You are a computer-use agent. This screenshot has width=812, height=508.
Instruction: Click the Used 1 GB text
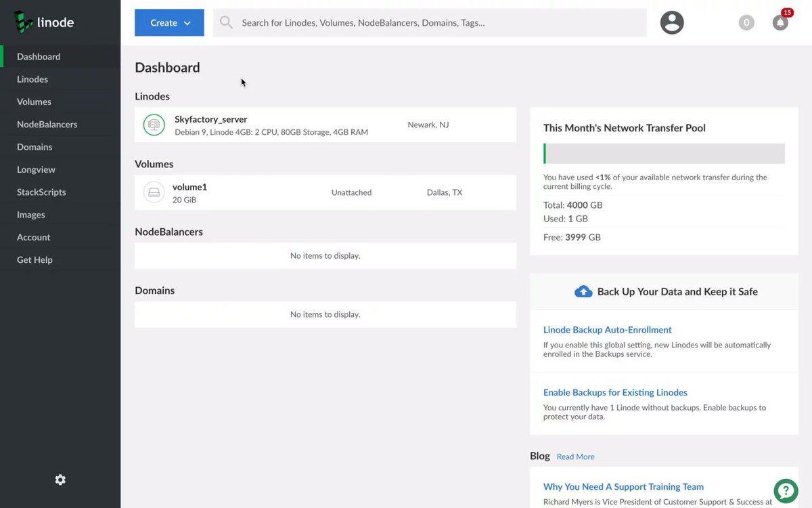(566, 219)
